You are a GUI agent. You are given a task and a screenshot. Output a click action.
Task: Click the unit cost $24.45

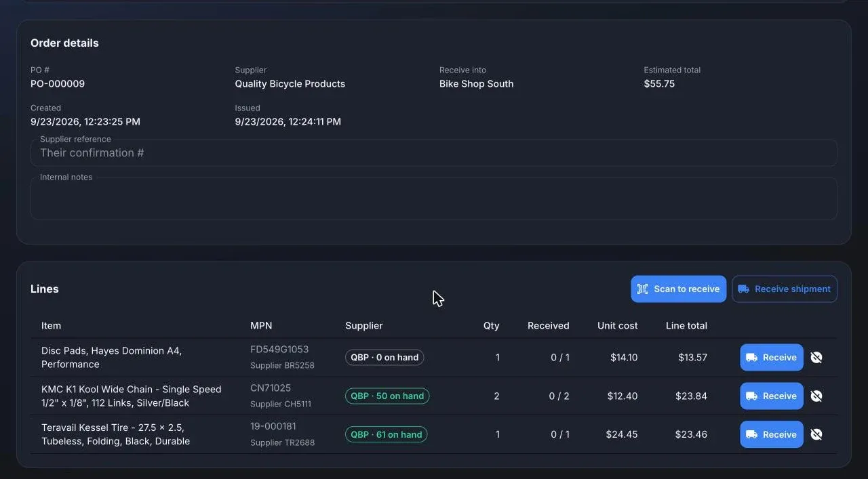(622, 434)
